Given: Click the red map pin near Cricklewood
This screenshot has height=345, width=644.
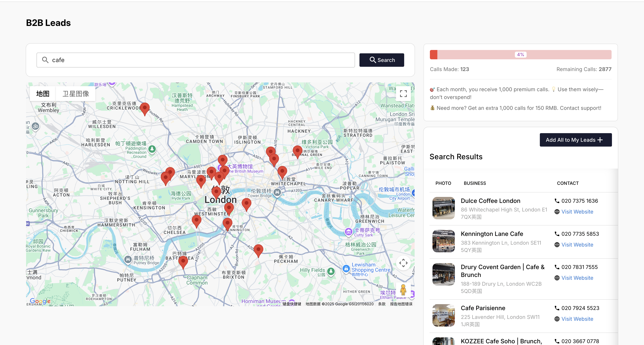Looking at the screenshot, I should 144,109.
